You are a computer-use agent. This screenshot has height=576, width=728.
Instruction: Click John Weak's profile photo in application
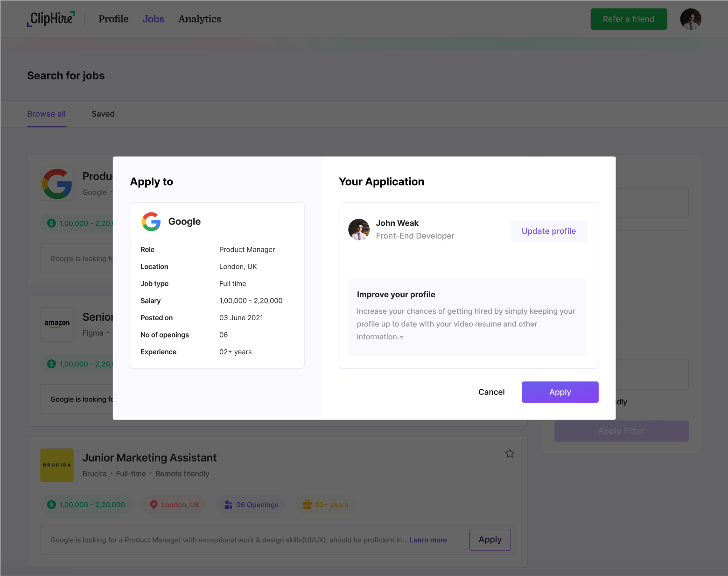[359, 230]
